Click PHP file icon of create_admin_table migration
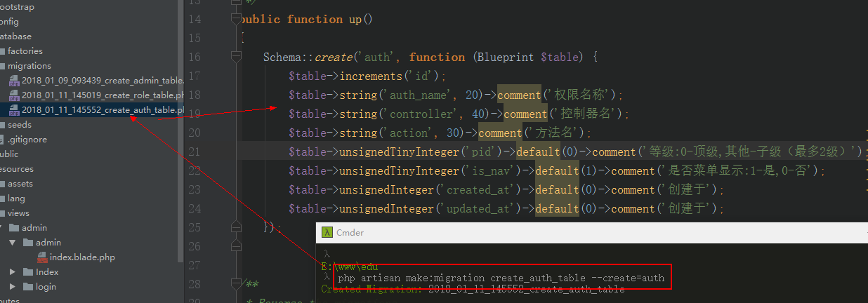Viewport: 868px width, 303px height. pos(13,81)
